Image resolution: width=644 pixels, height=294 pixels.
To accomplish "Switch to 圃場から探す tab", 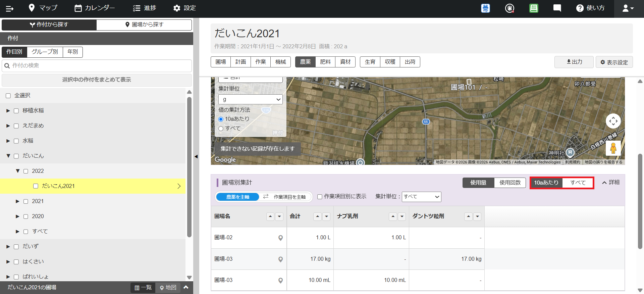I will pos(144,24).
